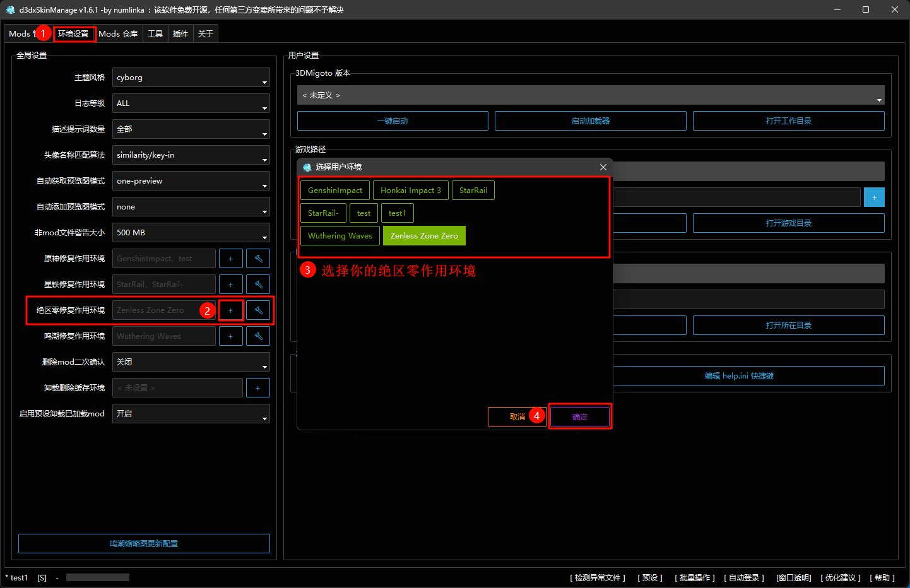Viewport: 910px width, 588px height.
Task: Click 打开游戏目录 button
Action: click(789, 223)
